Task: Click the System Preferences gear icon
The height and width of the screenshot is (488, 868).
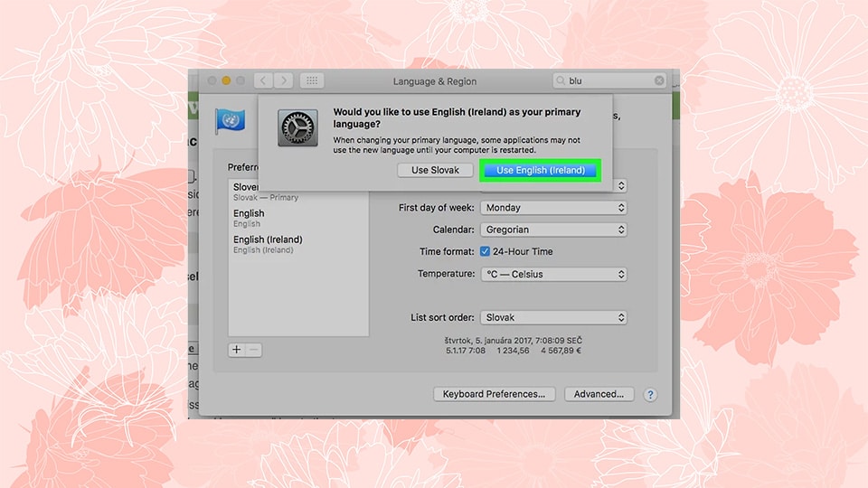Action: (x=296, y=127)
